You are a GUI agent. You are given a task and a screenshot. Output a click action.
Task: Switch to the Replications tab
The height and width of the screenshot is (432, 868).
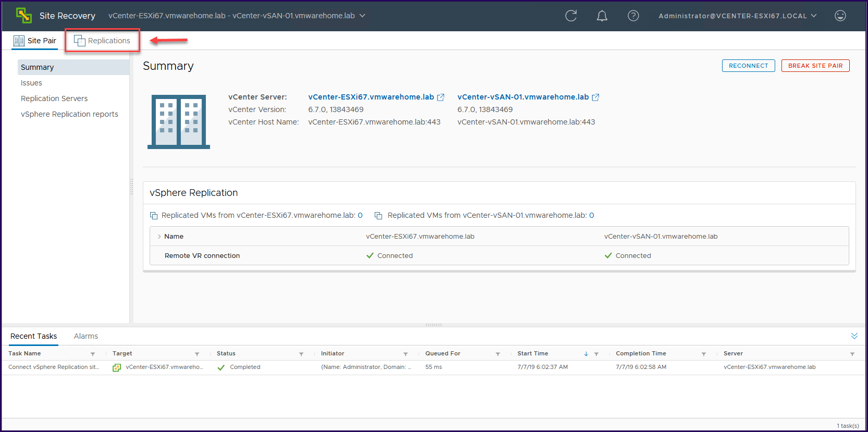[x=102, y=41]
